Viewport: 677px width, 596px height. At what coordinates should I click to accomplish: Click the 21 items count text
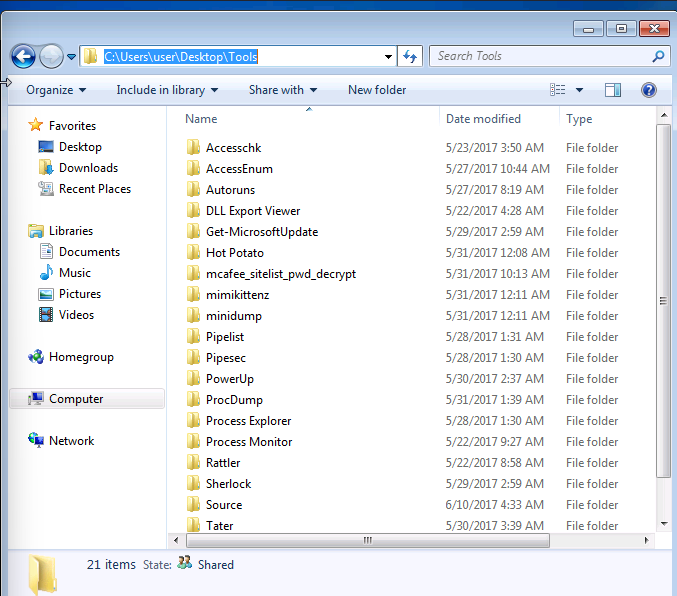(111, 564)
